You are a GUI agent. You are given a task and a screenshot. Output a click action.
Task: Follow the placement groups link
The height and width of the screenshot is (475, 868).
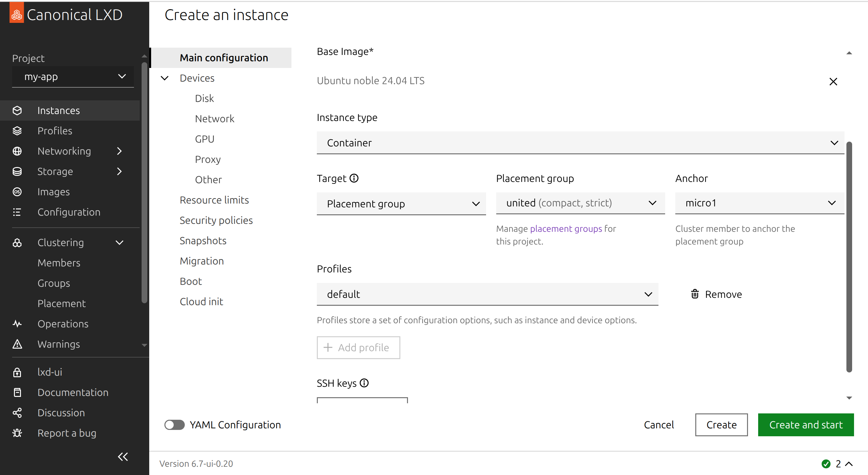coord(566,229)
